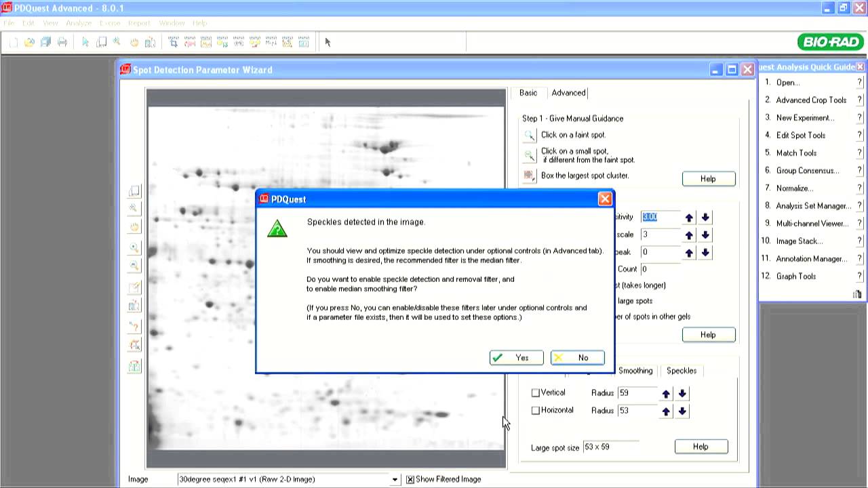
Task: Click the Horizontal Radius field showing 53
Action: click(637, 411)
